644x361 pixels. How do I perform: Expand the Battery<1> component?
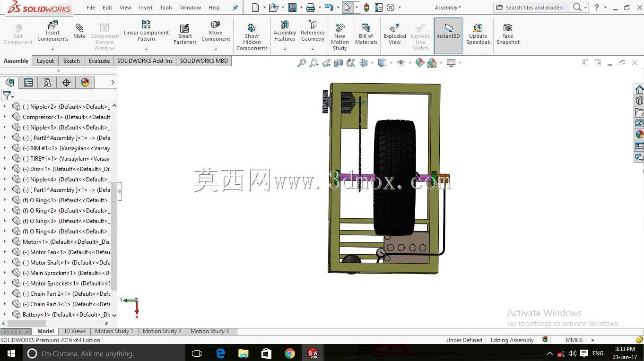[x=5, y=315]
